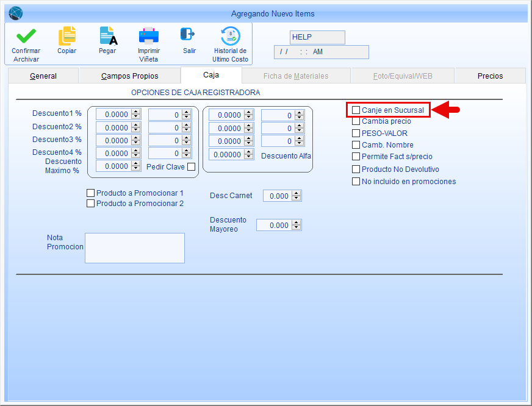Screen dimensions: 532x406
Task: Click the Ficha de Materiales tab
Action: [x=296, y=76]
